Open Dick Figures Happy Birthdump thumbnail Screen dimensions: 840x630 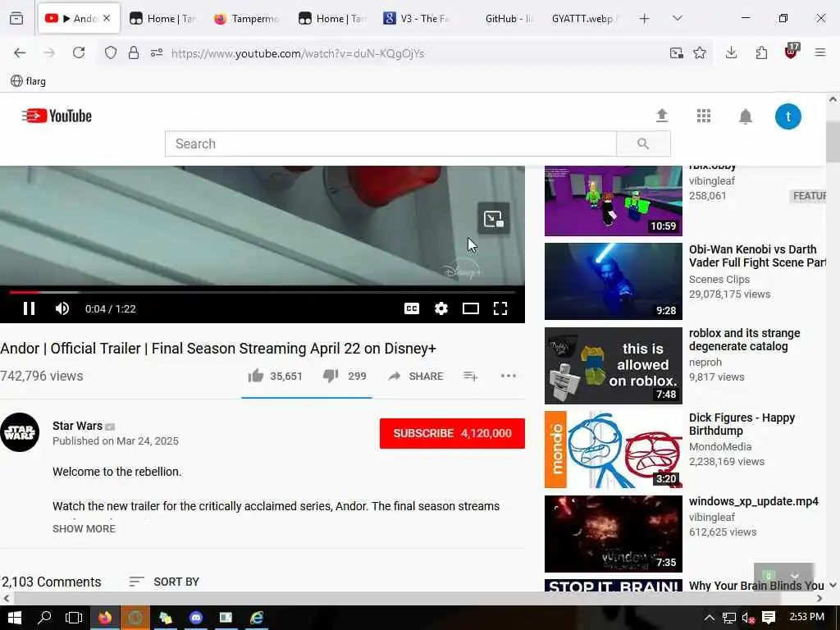click(614, 450)
